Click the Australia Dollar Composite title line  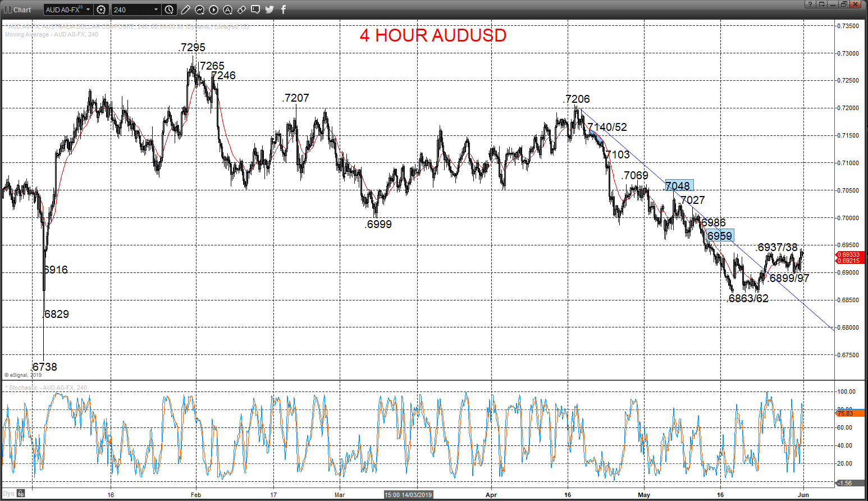128,26
